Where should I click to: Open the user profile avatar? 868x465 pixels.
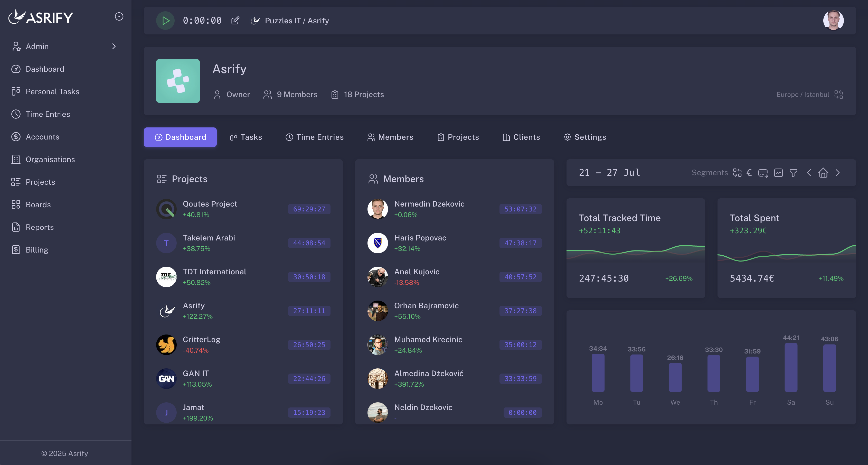[833, 21]
